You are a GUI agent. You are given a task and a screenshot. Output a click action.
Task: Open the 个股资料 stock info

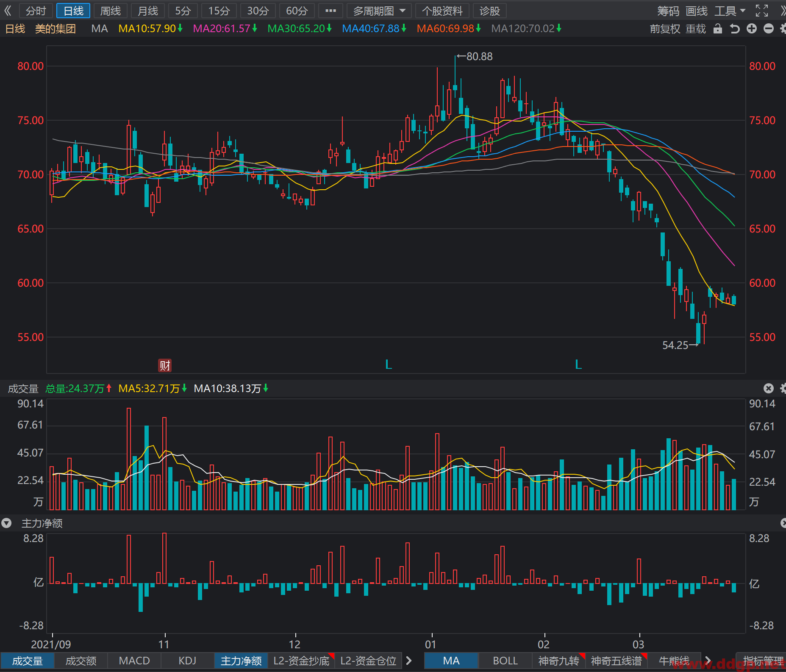click(x=442, y=11)
